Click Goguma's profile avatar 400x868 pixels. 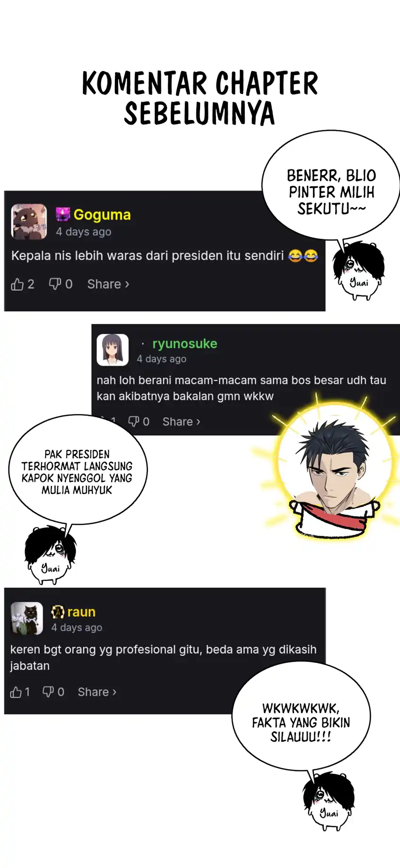click(29, 221)
